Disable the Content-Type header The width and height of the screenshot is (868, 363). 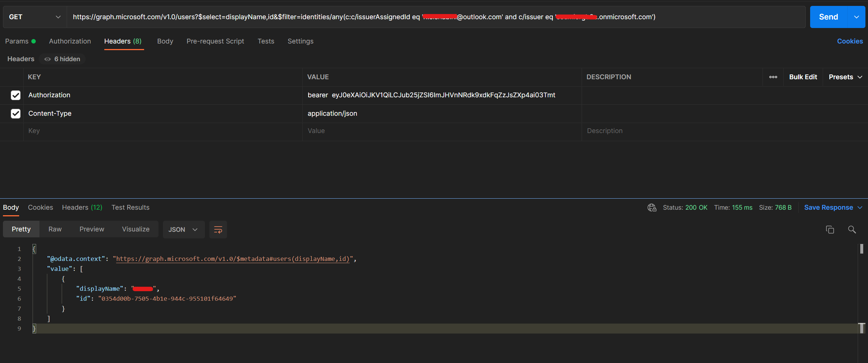pyautogui.click(x=15, y=114)
